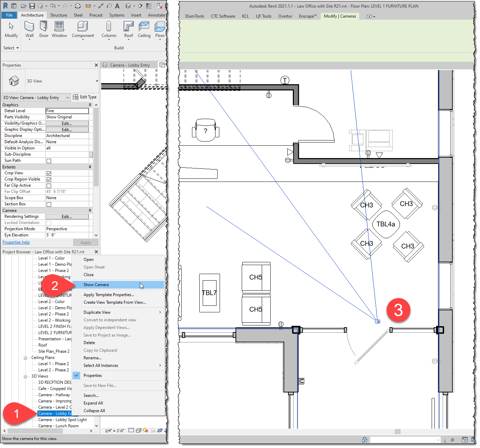Select the Wall tool
Screen dimensions: 480x448
pos(29,29)
